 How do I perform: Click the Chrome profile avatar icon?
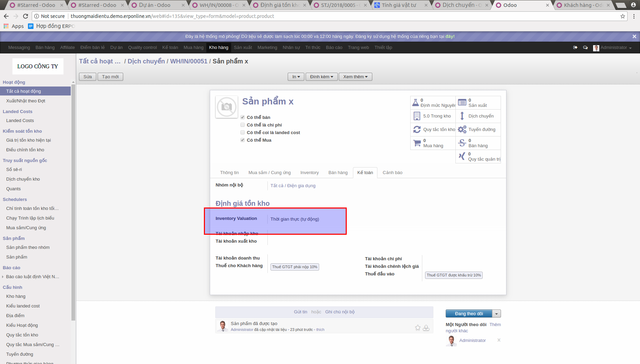(633, 5)
